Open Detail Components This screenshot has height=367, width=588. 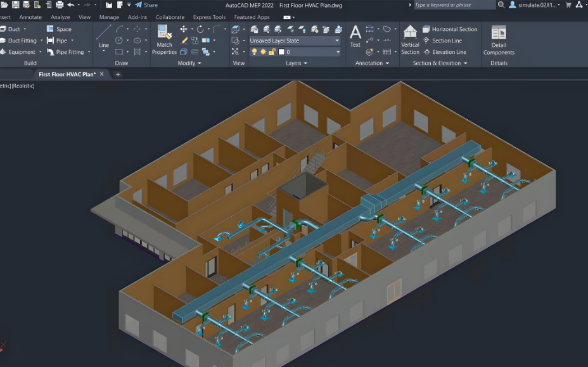(499, 39)
